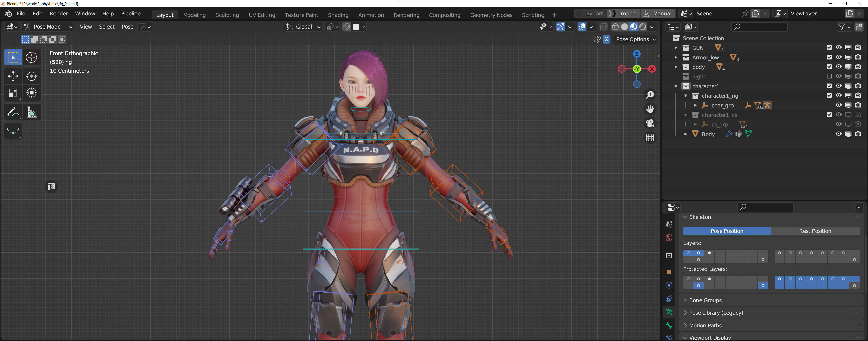
Task: Pick the Scale tool
Action: [13, 93]
